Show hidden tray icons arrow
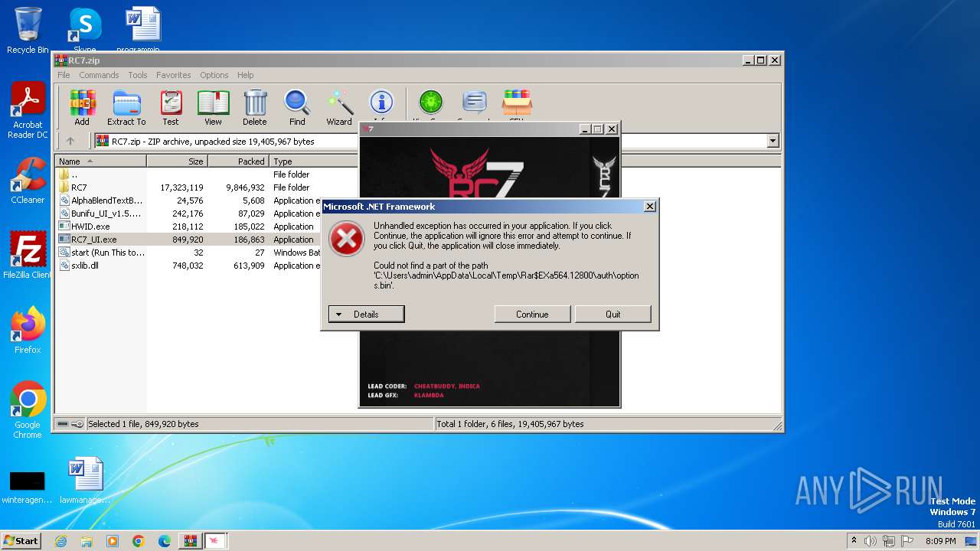Screen dimensions: 980x551 point(854,541)
